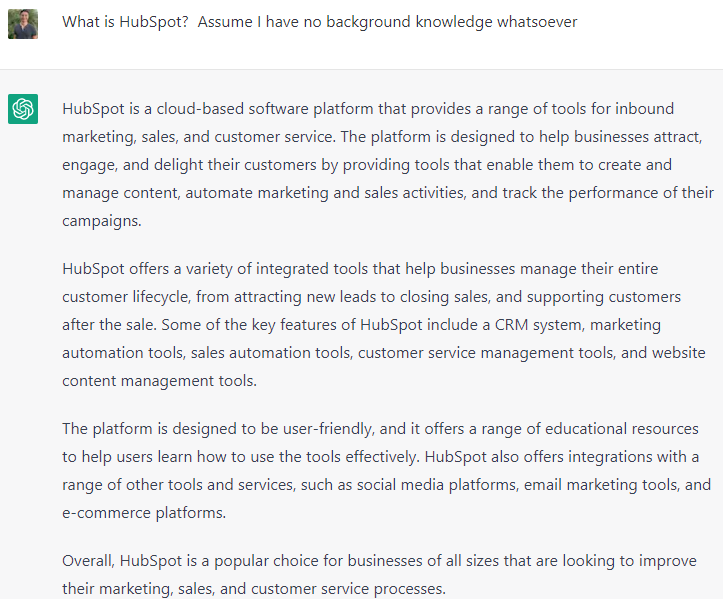Click the text "e-commerce platforms."
This screenshot has height=599, width=723.
coord(144,513)
